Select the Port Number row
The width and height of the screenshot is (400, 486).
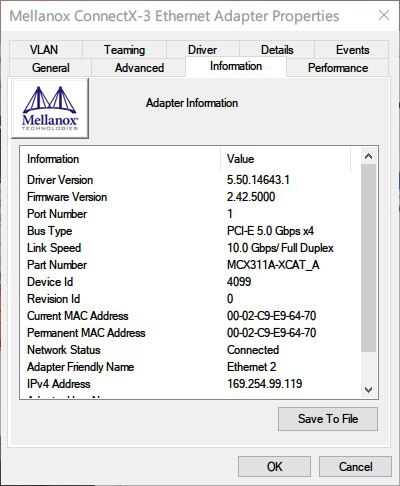(x=190, y=214)
